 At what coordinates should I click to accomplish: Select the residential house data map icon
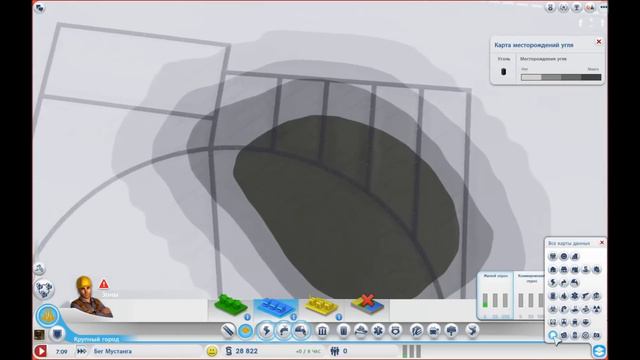click(553, 269)
